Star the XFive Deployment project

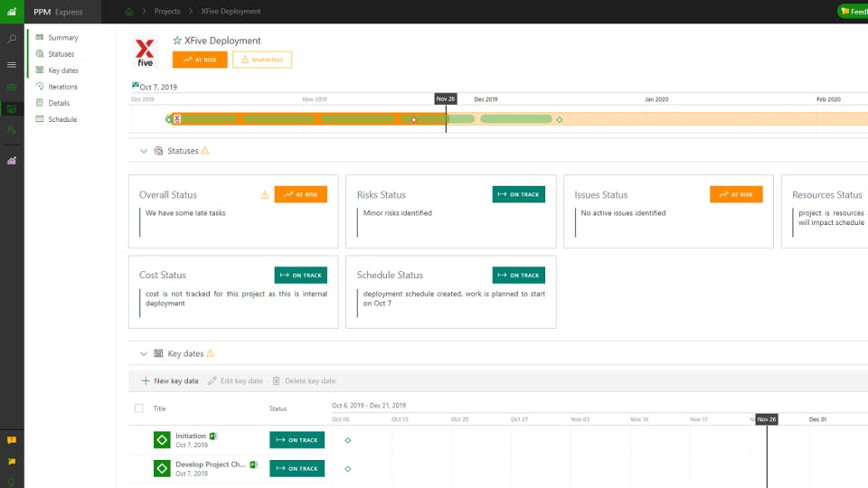click(177, 41)
